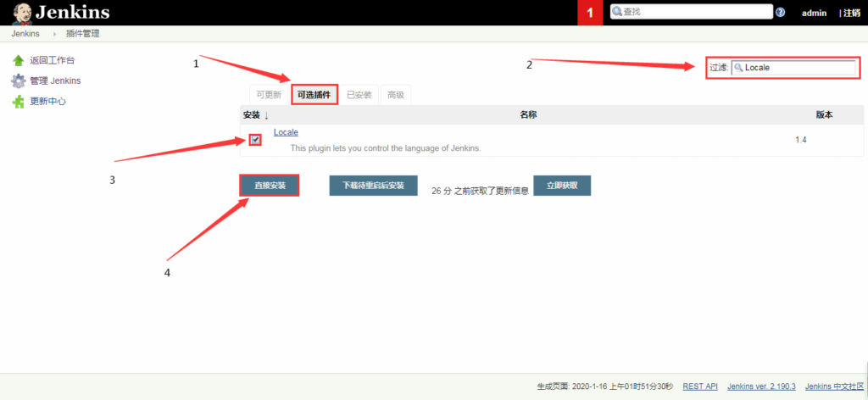Open the 更新中心 sidebar link
The height and width of the screenshot is (400, 868).
click(48, 101)
